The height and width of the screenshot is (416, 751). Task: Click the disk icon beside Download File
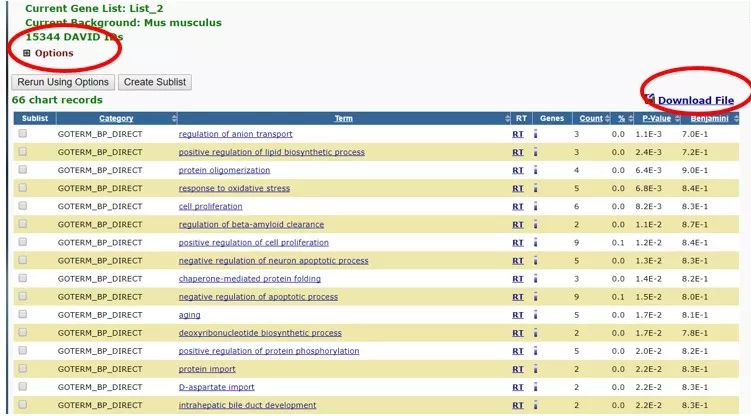pyautogui.click(x=649, y=99)
